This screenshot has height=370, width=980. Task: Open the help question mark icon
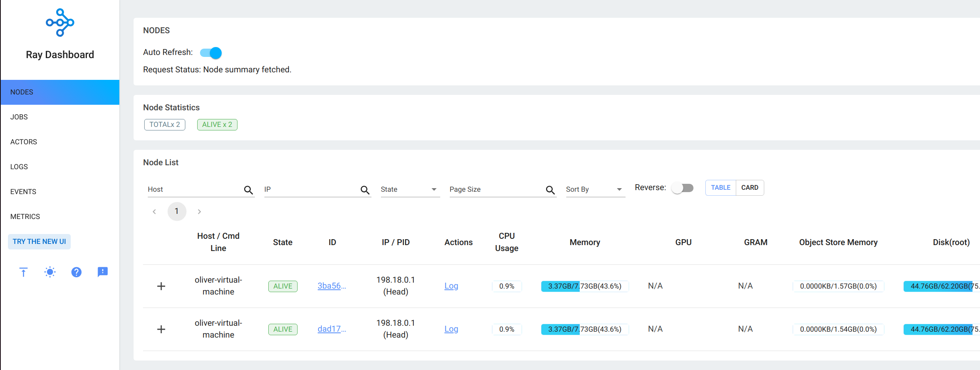(76, 272)
